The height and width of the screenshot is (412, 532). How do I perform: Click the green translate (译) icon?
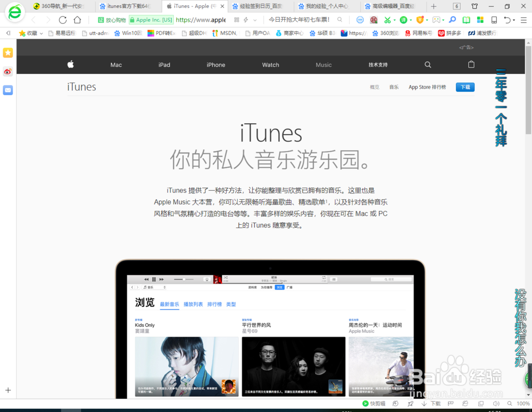[x=403, y=20]
